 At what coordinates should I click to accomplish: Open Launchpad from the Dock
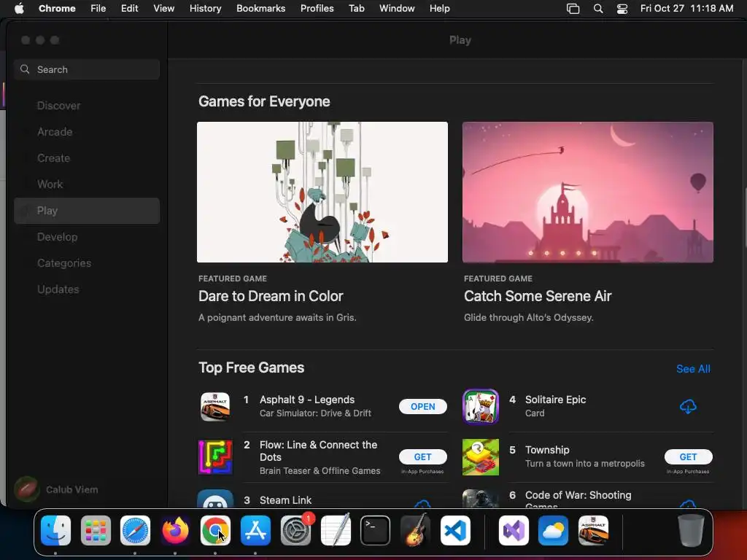tap(96, 531)
